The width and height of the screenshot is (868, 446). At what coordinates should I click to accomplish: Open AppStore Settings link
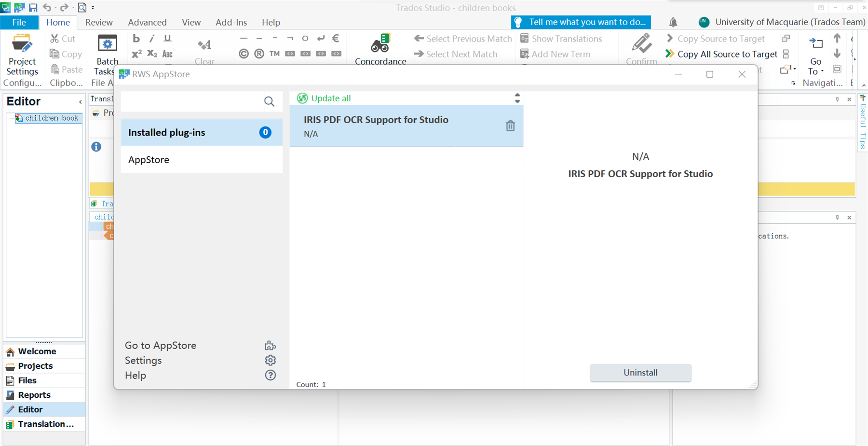(143, 360)
